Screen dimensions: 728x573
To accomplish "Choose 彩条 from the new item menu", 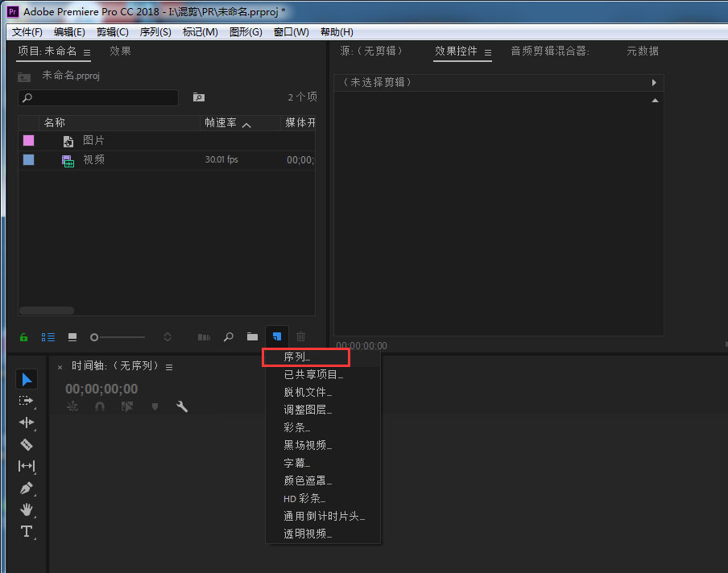I will click(x=323, y=427).
